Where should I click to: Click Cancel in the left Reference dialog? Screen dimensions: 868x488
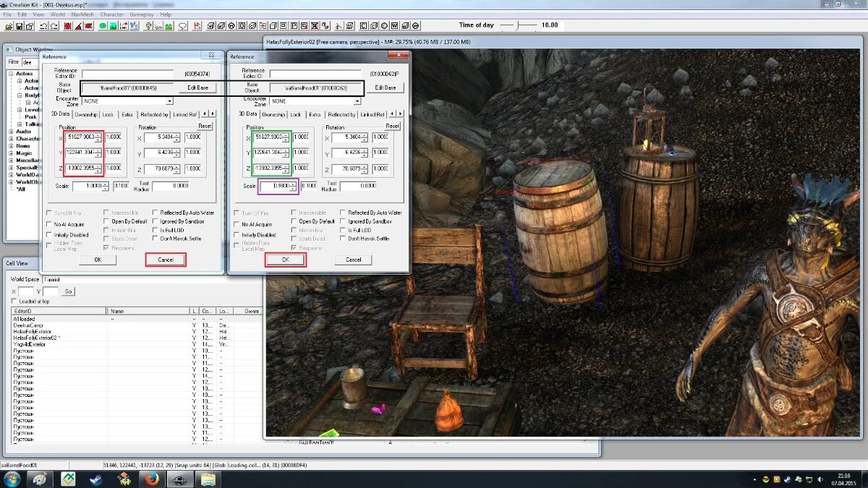166,260
